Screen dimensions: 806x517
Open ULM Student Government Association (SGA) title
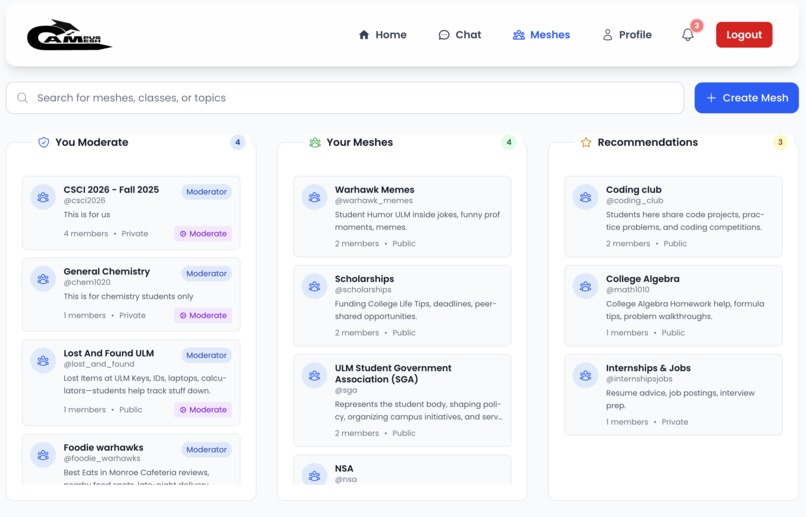pos(393,374)
